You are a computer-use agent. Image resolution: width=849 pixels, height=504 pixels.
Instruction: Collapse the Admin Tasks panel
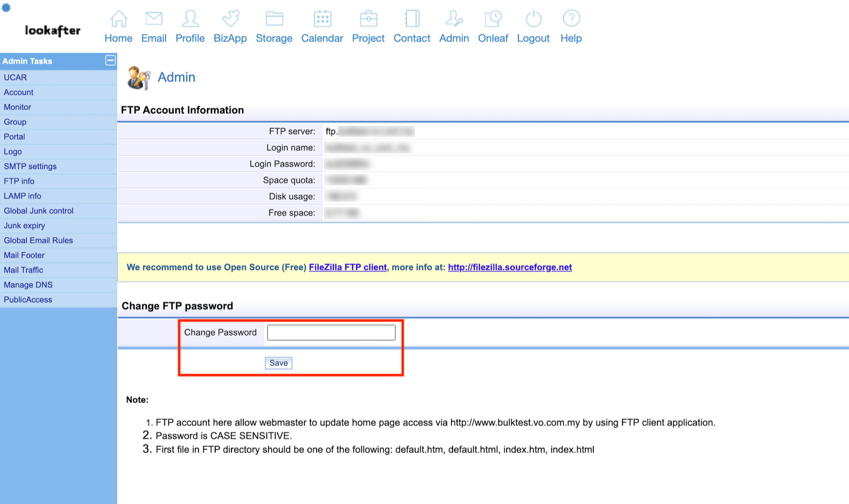click(110, 60)
